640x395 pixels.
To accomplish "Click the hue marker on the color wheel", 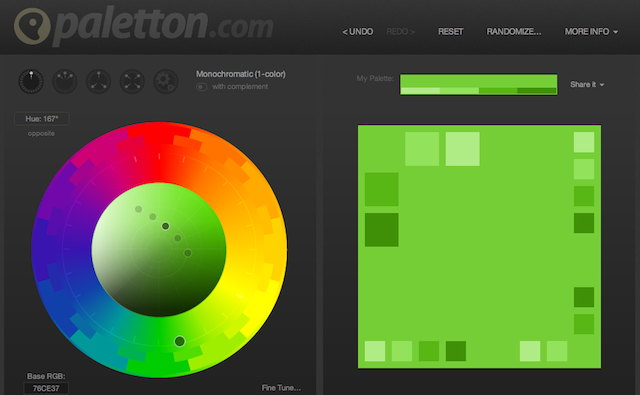I will tap(180, 341).
